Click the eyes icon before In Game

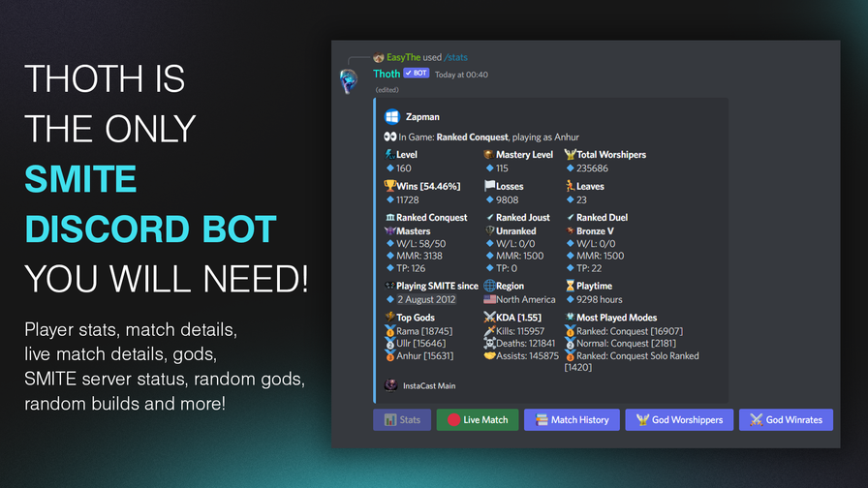(x=390, y=137)
